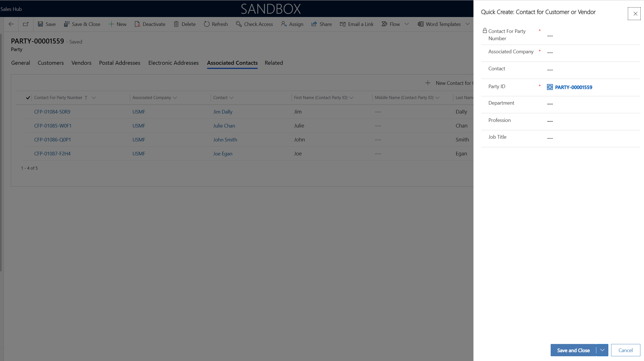The width and height of the screenshot is (644, 361).
Task: Click the Save & Close icon
Action: point(66,24)
